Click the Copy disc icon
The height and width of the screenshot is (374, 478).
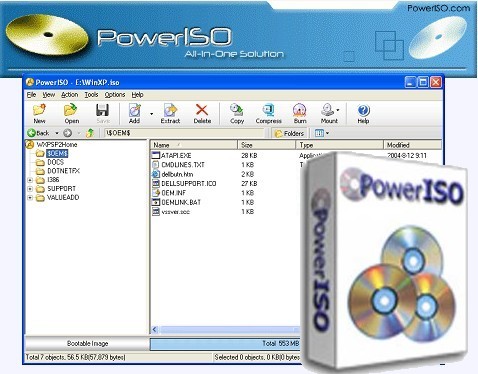click(x=237, y=110)
